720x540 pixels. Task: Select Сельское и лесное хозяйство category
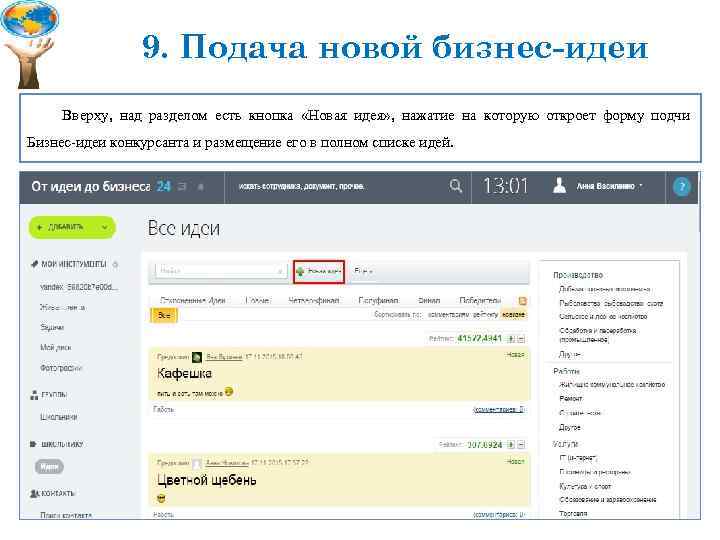click(x=603, y=316)
